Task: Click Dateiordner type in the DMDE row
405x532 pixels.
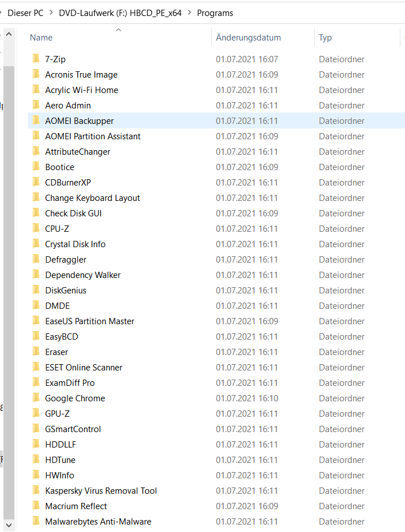Action: (342, 306)
